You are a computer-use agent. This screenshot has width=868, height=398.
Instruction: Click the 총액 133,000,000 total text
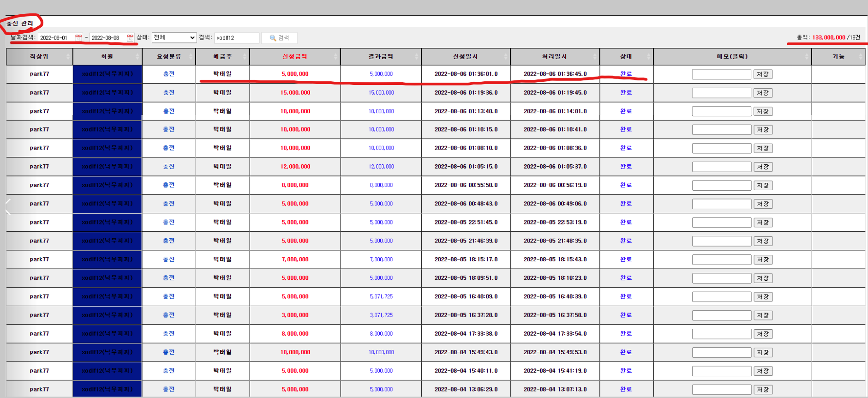coord(821,37)
